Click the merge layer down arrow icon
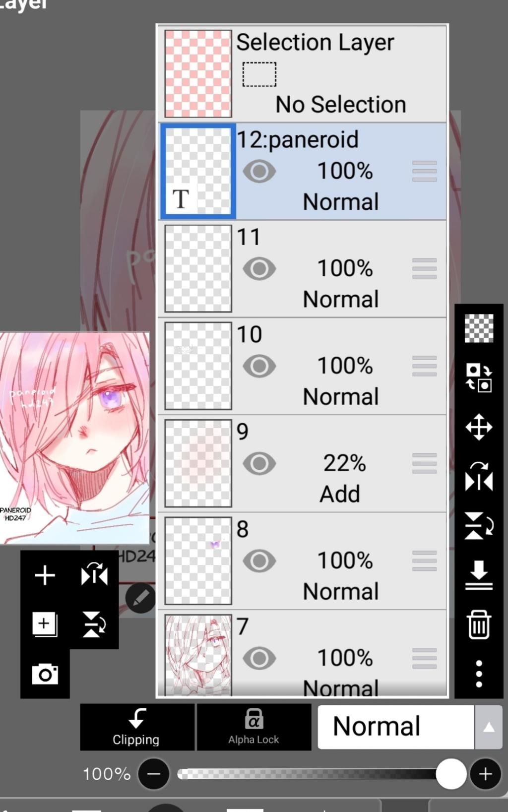The width and height of the screenshot is (508, 812). pos(479,575)
